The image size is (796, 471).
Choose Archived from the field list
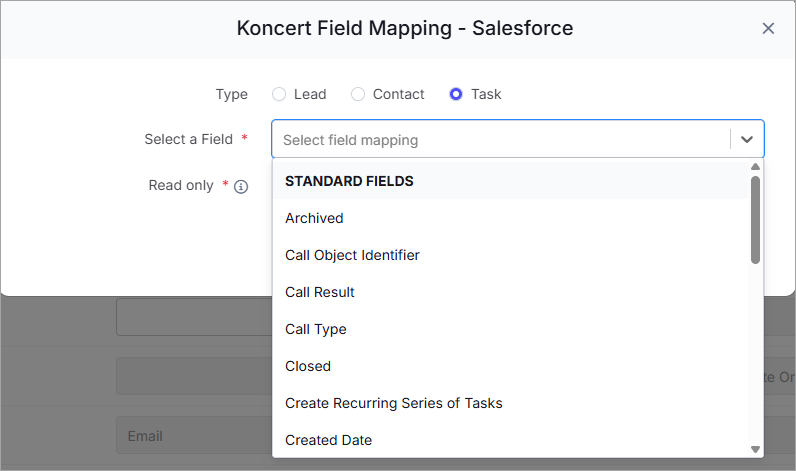pos(511,218)
